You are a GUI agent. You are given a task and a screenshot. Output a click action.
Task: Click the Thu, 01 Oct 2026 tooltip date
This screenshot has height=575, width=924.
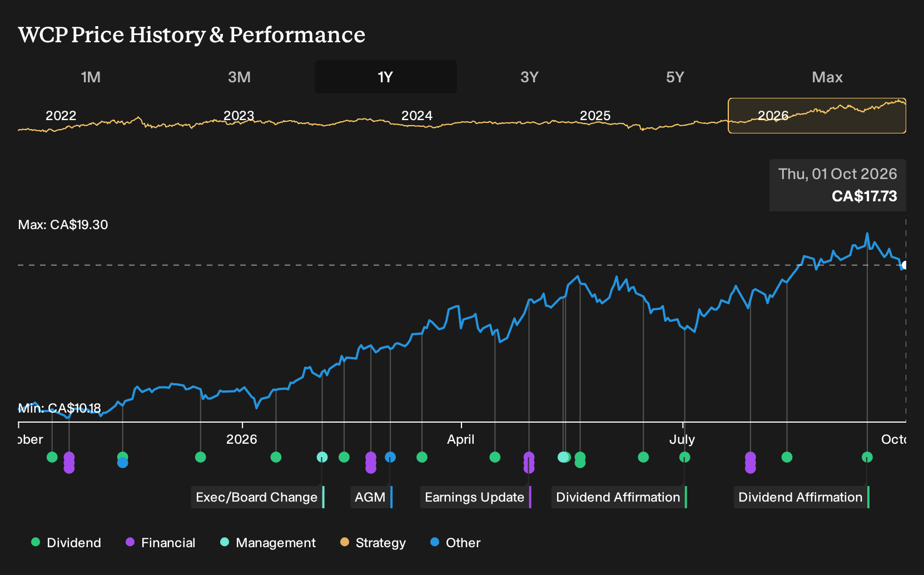[x=837, y=174]
